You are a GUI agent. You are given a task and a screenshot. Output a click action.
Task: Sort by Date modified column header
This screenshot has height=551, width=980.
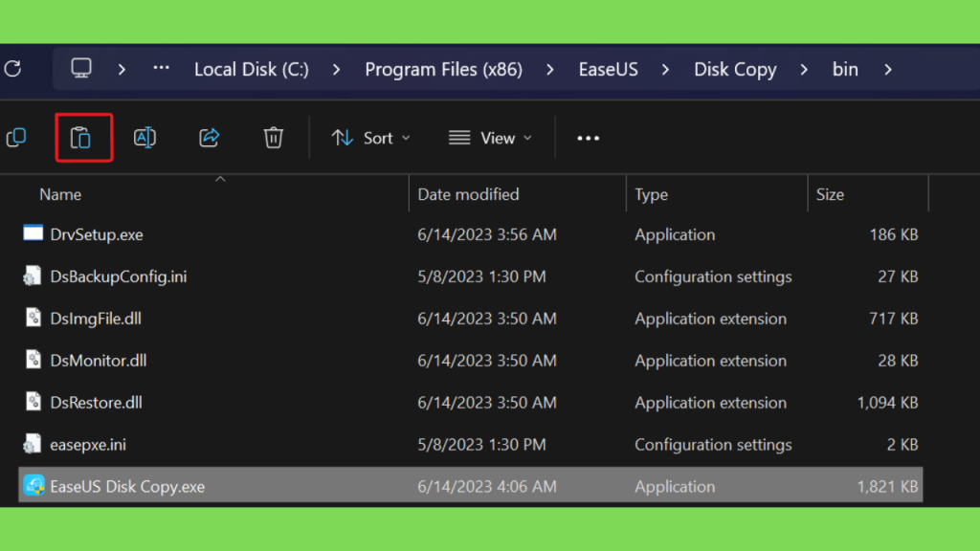[468, 194]
